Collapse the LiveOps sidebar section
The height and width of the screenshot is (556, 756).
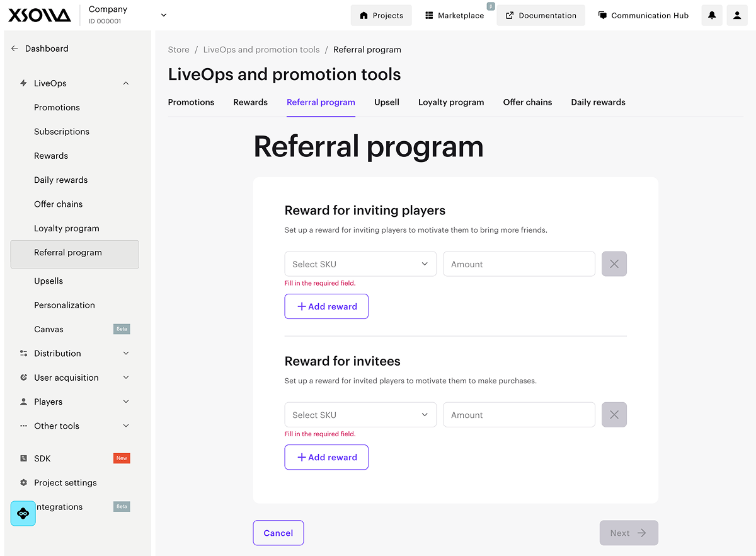click(x=126, y=83)
